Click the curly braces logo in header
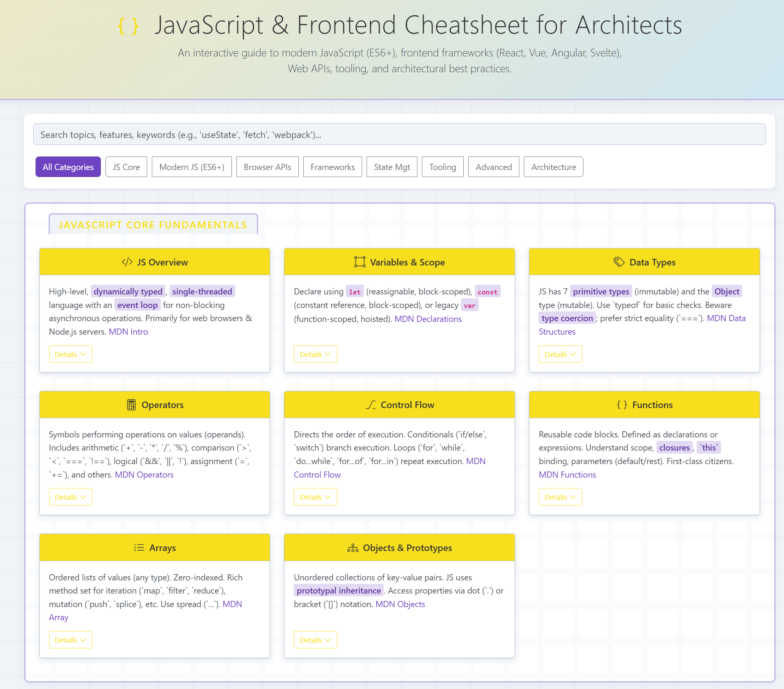 coord(128,26)
